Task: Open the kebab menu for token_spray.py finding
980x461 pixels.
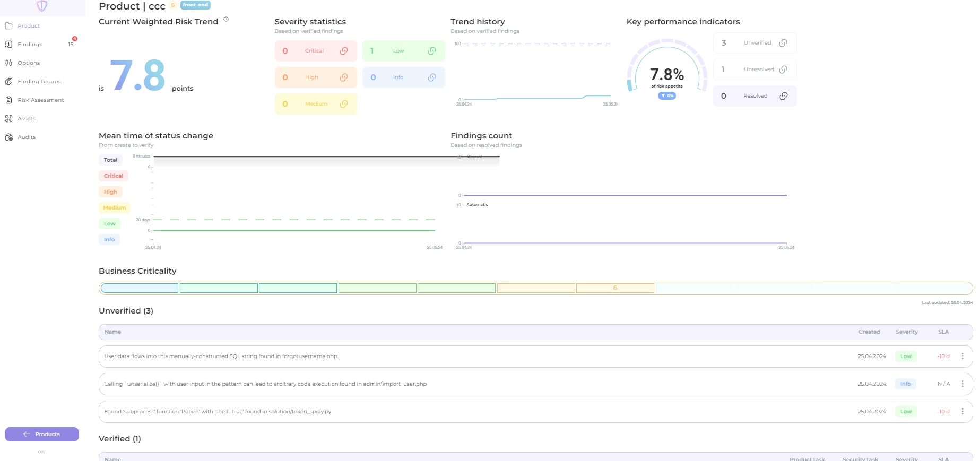Action: 962,412
